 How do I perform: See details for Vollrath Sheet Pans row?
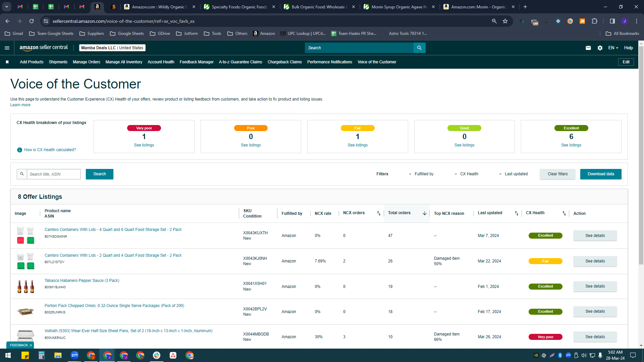pos(595,337)
